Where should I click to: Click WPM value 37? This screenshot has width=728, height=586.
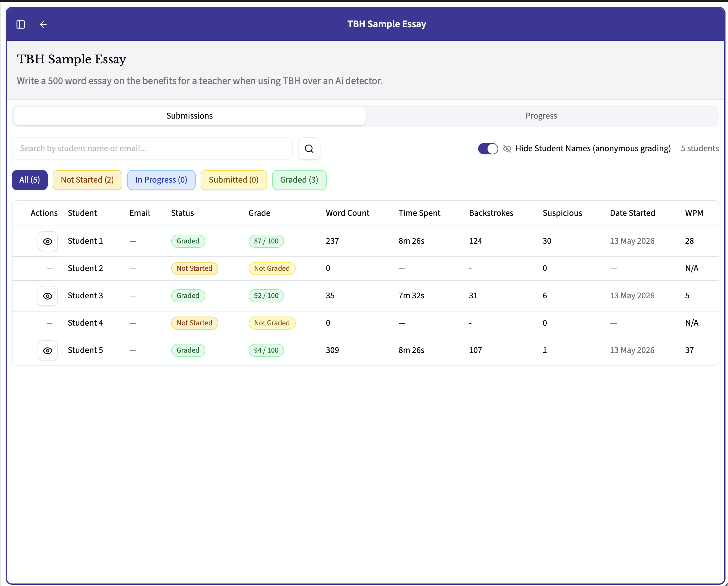tap(689, 350)
